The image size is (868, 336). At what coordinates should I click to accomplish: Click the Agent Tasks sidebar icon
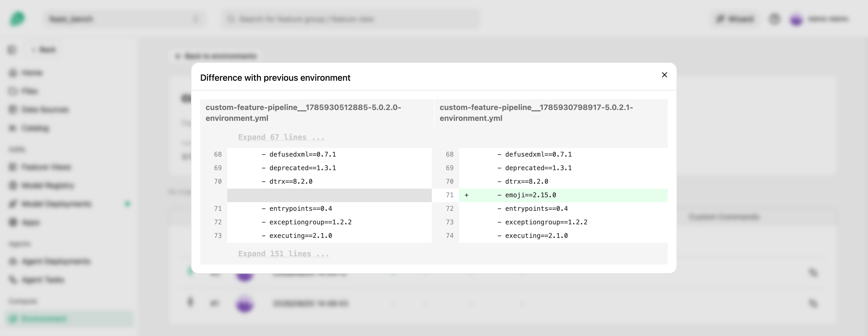pos(13,280)
